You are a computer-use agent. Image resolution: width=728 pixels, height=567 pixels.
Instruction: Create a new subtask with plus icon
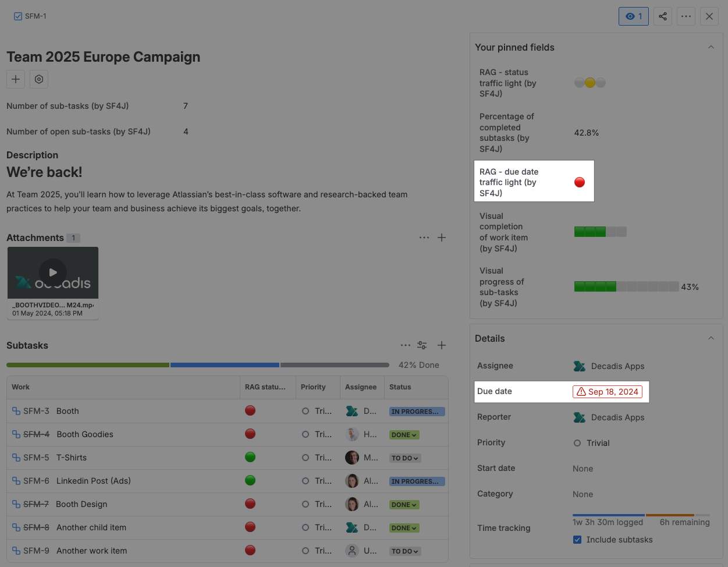tap(442, 345)
